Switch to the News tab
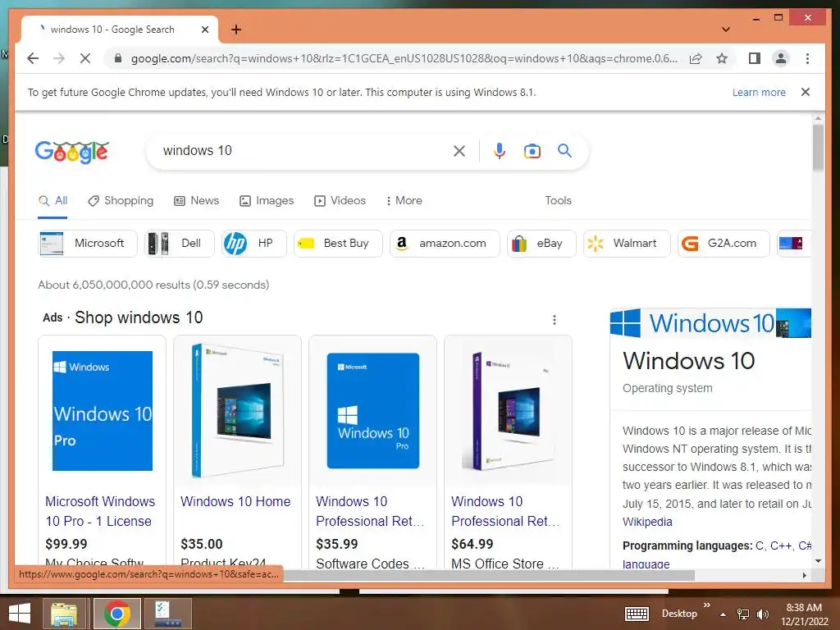The height and width of the screenshot is (630, 840). tap(196, 201)
